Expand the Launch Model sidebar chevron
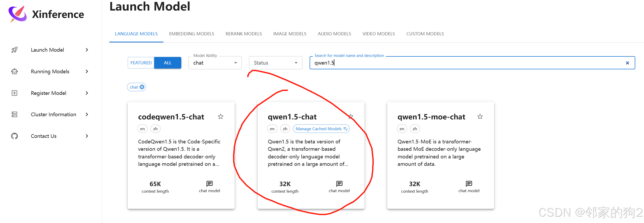 click(87, 50)
